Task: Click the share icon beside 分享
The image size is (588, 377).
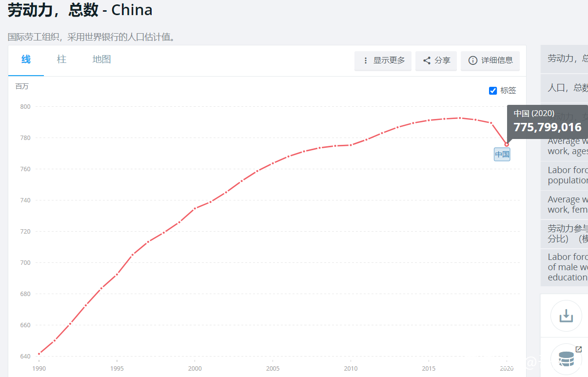Action: (427, 60)
